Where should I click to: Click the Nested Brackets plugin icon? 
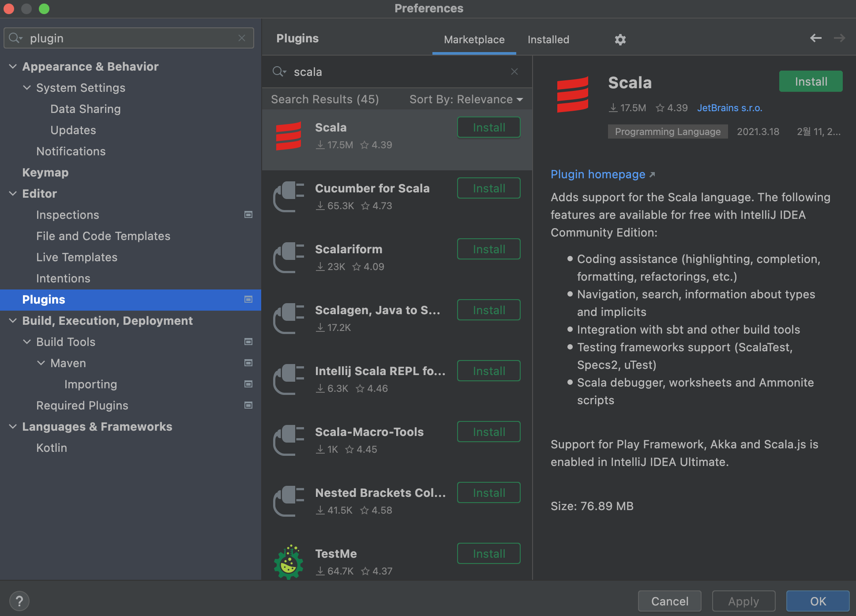click(x=289, y=501)
